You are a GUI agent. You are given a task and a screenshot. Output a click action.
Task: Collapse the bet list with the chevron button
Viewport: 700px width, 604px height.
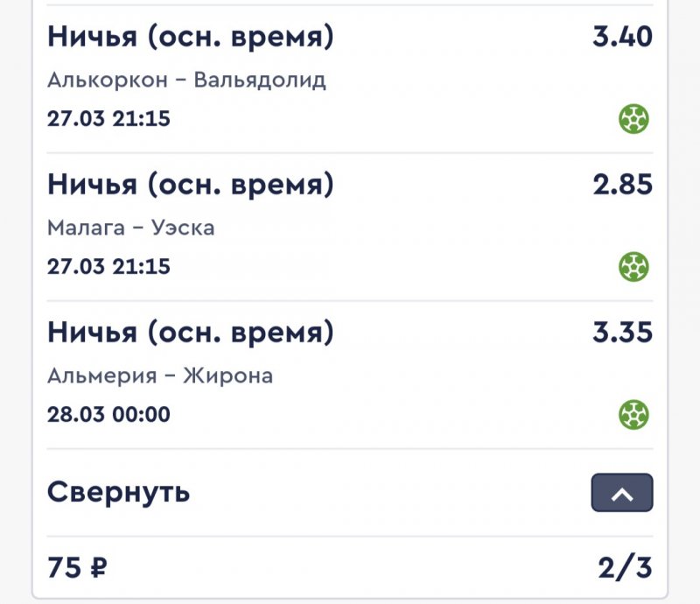pos(622,493)
